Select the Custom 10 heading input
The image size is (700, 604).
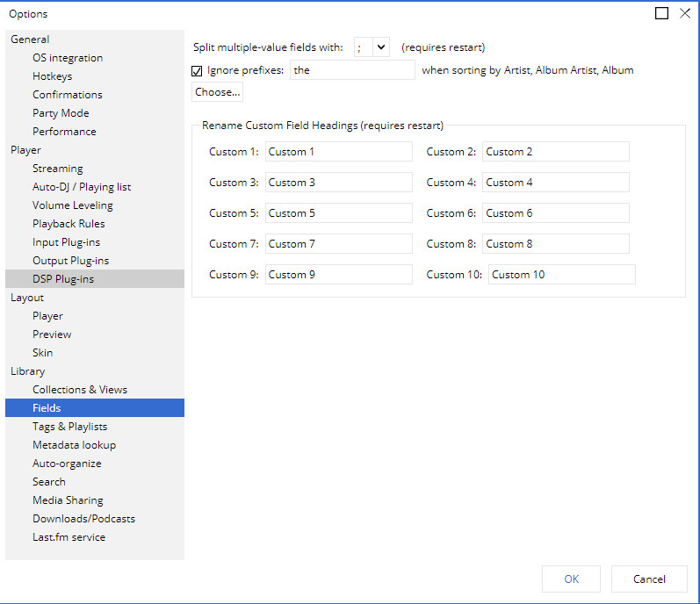(561, 275)
